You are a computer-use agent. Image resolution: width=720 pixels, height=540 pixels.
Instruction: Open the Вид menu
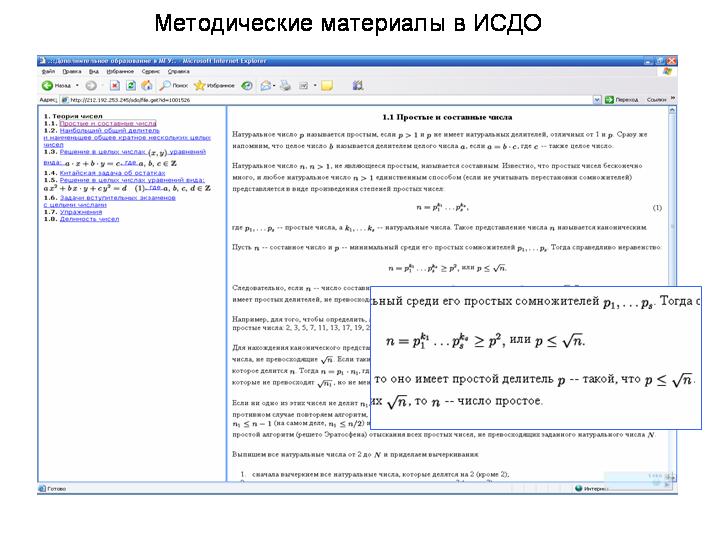[x=94, y=72]
